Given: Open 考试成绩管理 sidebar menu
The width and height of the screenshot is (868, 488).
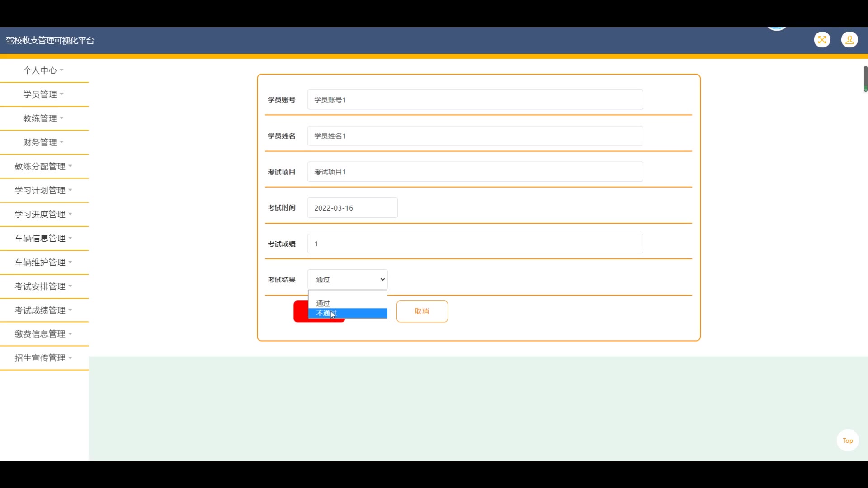Looking at the screenshot, I should 43,310.
